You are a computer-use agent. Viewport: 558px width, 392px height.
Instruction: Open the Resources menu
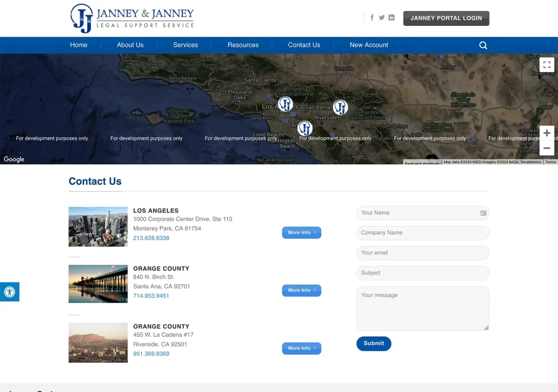(243, 45)
